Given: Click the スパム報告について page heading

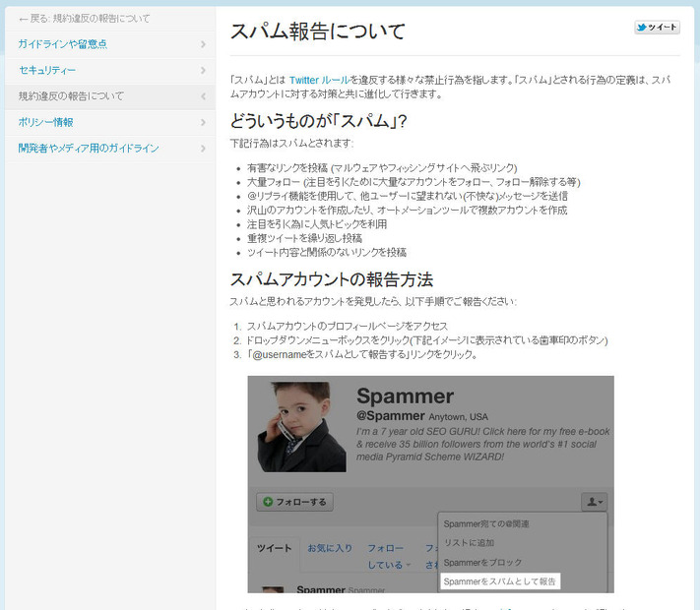Looking at the screenshot, I should 318,31.
